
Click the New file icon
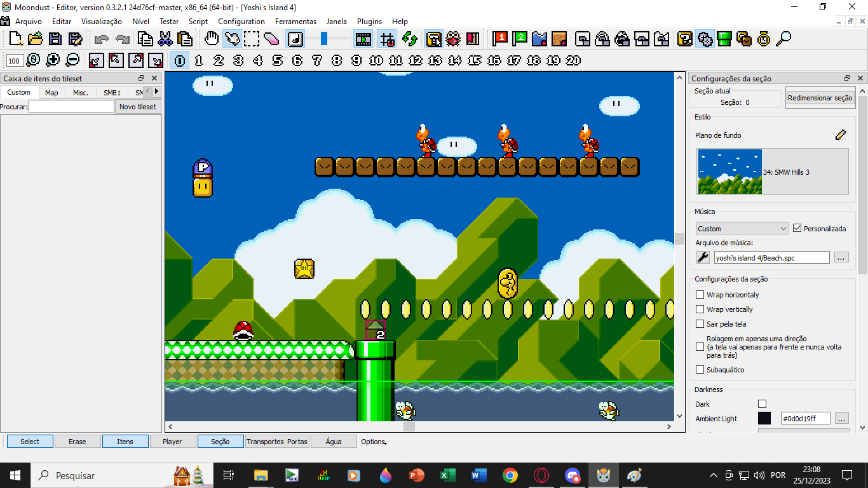coord(16,39)
